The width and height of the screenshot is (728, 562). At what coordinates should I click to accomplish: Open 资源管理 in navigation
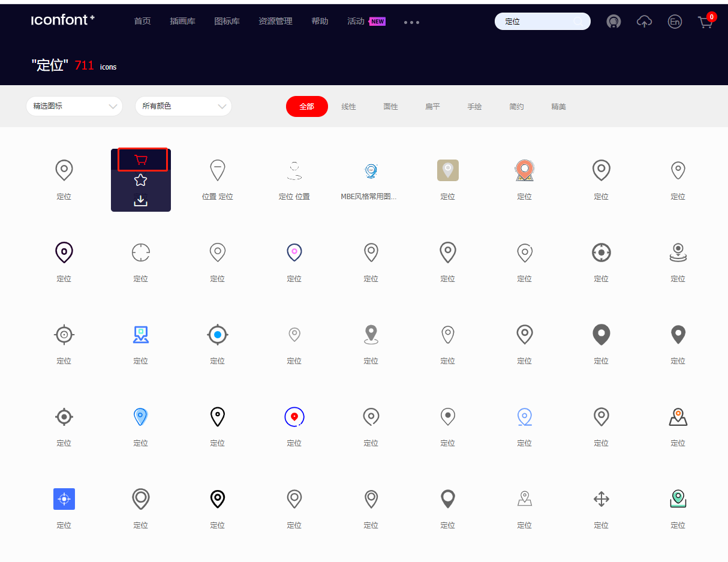click(x=275, y=22)
